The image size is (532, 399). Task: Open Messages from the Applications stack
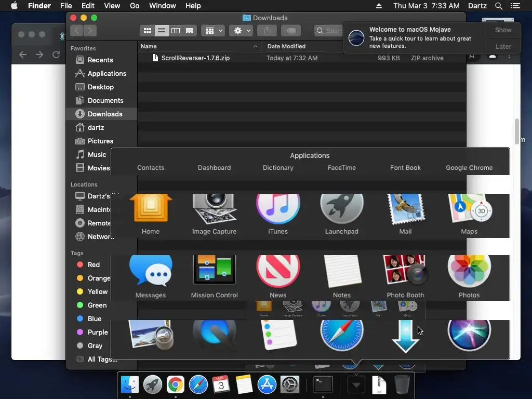coord(151,271)
